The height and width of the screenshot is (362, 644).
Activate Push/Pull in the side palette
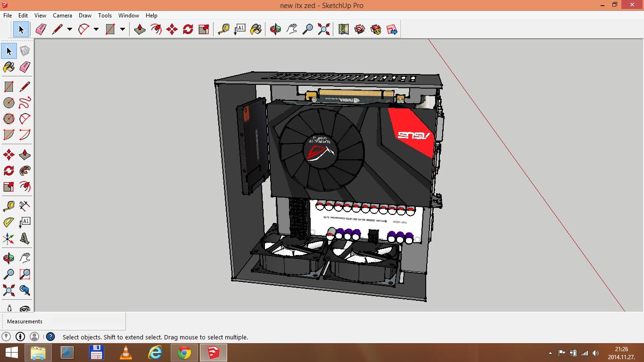(x=25, y=155)
